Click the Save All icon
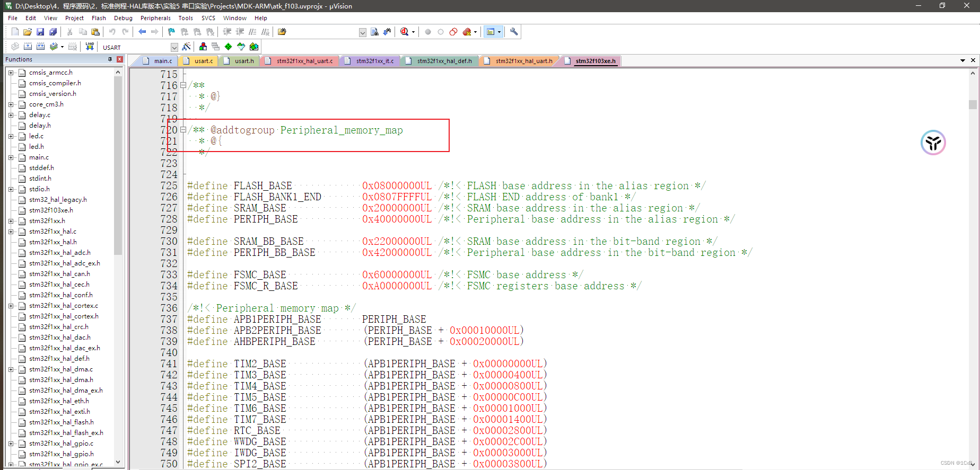The width and height of the screenshot is (980, 470). (53, 32)
